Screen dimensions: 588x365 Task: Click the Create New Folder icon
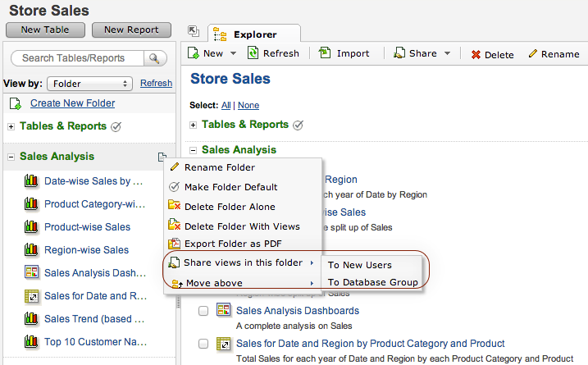tap(15, 103)
